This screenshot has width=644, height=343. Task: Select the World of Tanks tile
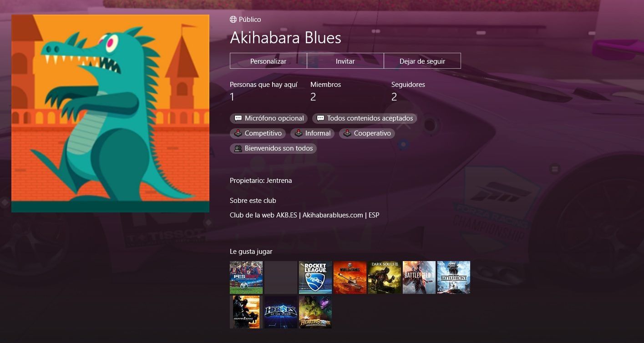pos(350,277)
